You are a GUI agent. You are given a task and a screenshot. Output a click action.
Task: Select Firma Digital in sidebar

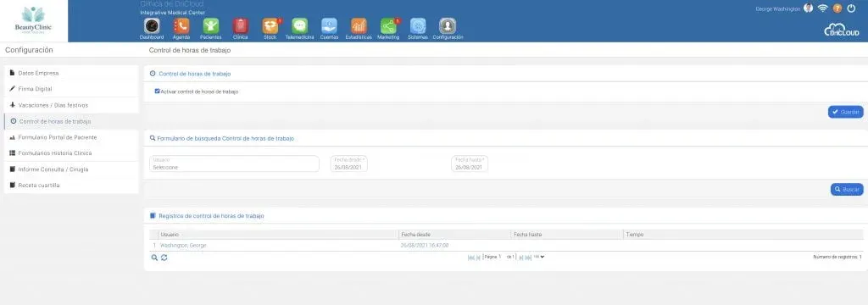coord(71,89)
